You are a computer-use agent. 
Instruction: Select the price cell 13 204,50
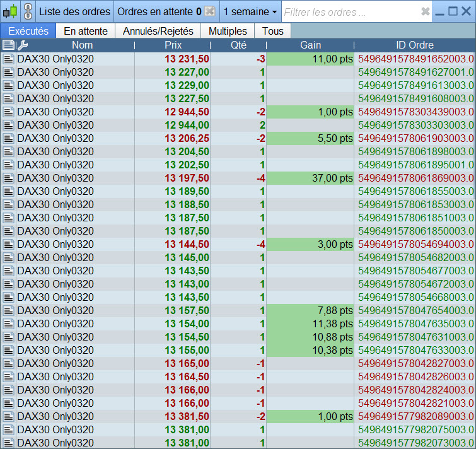click(172, 151)
